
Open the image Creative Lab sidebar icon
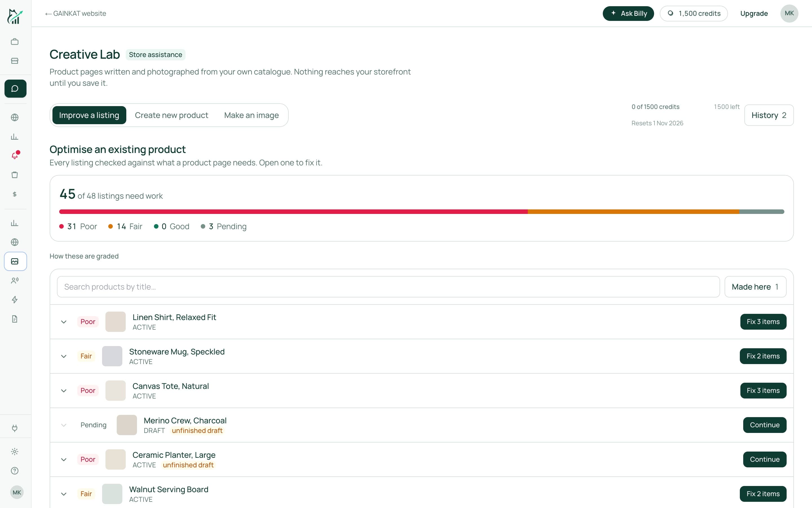click(x=16, y=261)
